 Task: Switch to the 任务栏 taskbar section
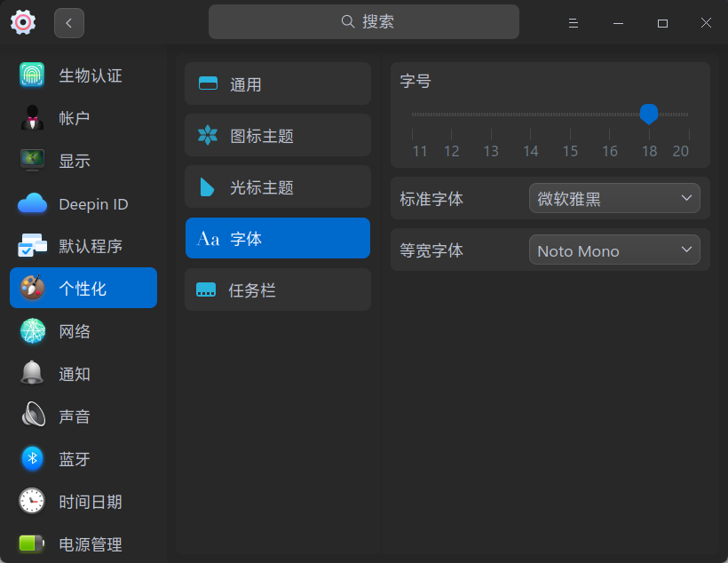(278, 289)
